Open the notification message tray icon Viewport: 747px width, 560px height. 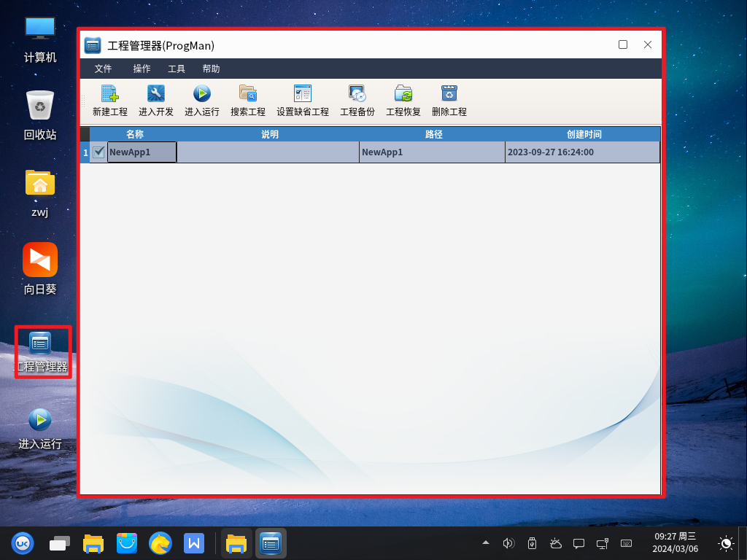pos(578,543)
